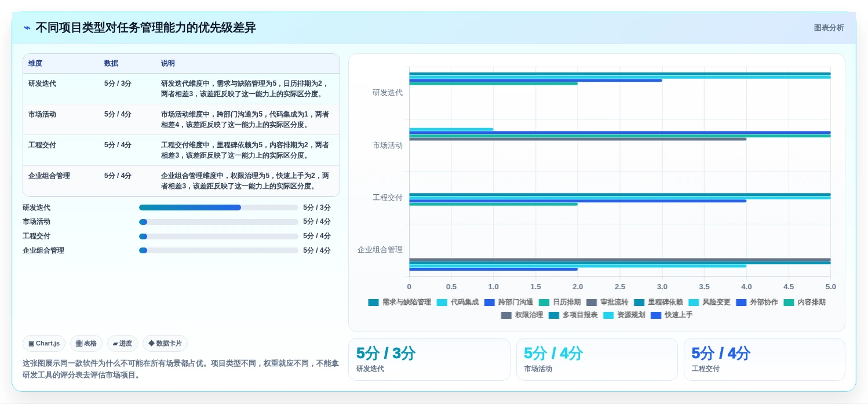This screenshot has height=404, width=868.
Task: Click the short cyan 代码集成 bar in 市场活动
Action: click(451, 129)
